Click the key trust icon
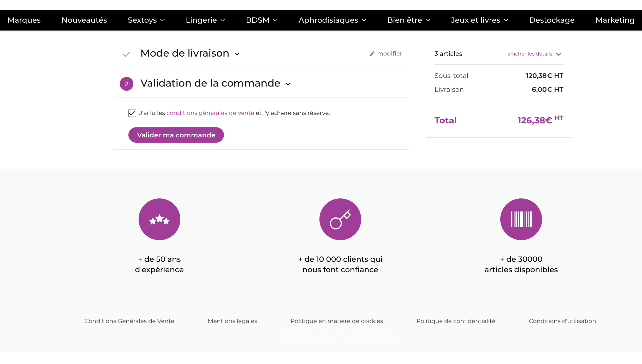642x364 pixels. (340, 219)
